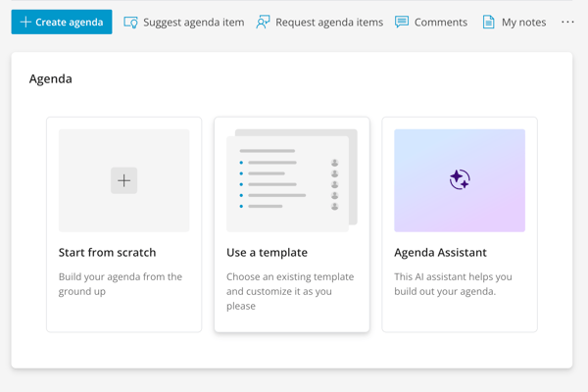Expand the more options ellipsis menu
Screen dimensions: 588x392
(567, 22)
